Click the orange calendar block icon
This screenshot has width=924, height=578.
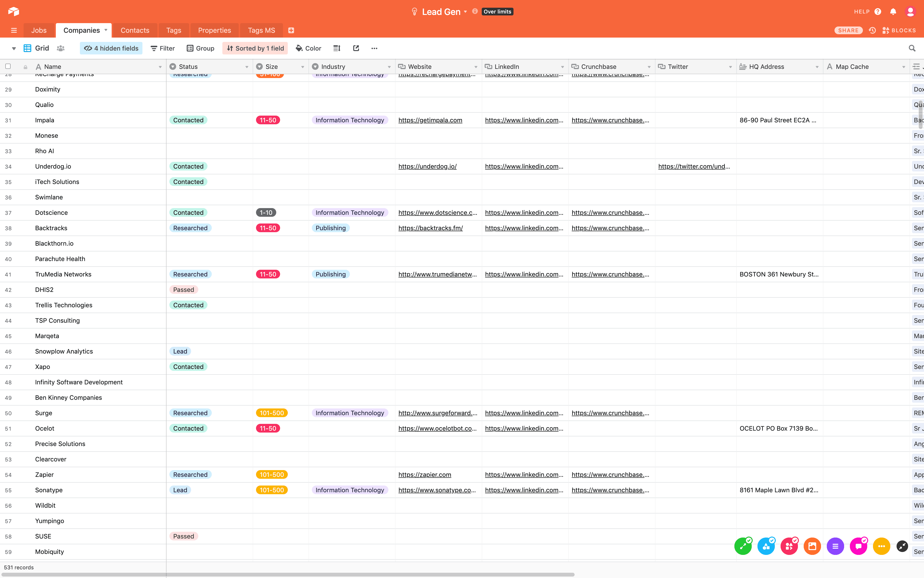point(812,546)
